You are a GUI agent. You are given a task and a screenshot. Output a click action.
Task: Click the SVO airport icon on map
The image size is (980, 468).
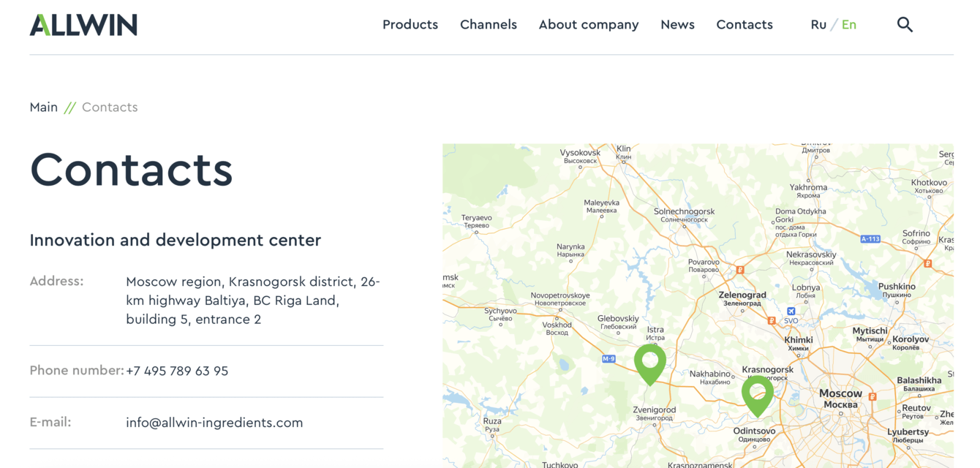tap(791, 311)
